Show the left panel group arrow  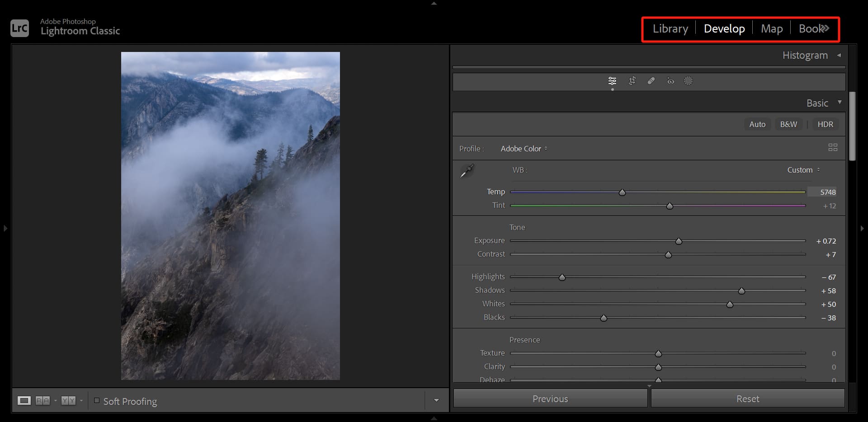[x=5, y=228]
